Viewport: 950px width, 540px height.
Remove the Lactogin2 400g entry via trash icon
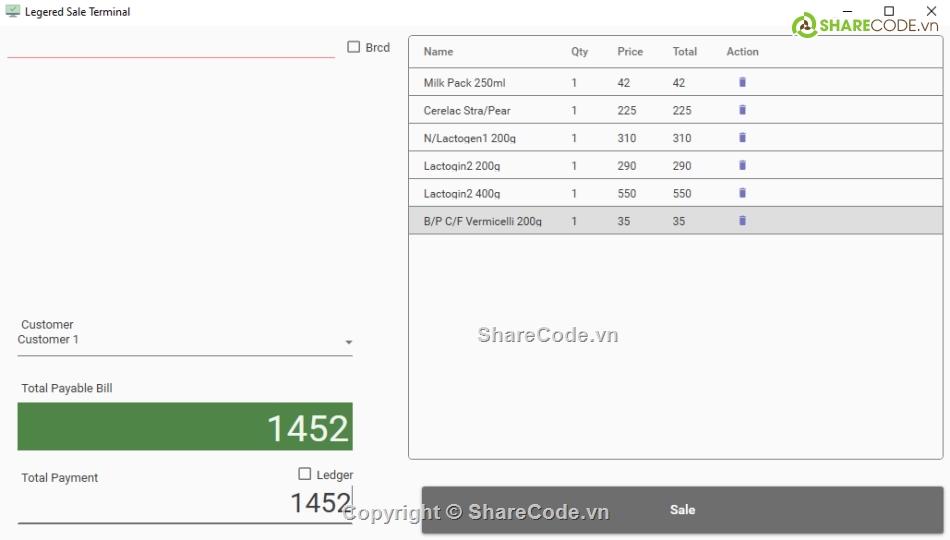[742, 193]
